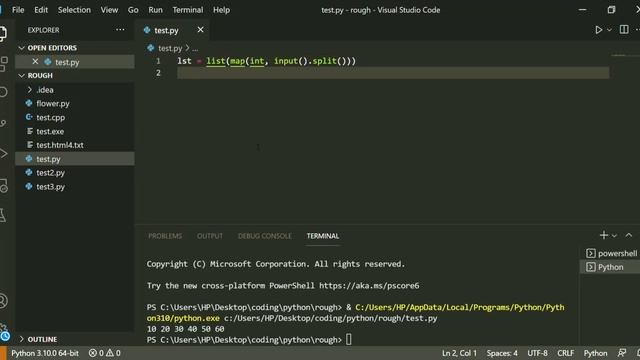Switch to the Output panel tab

tap(210, 236)
